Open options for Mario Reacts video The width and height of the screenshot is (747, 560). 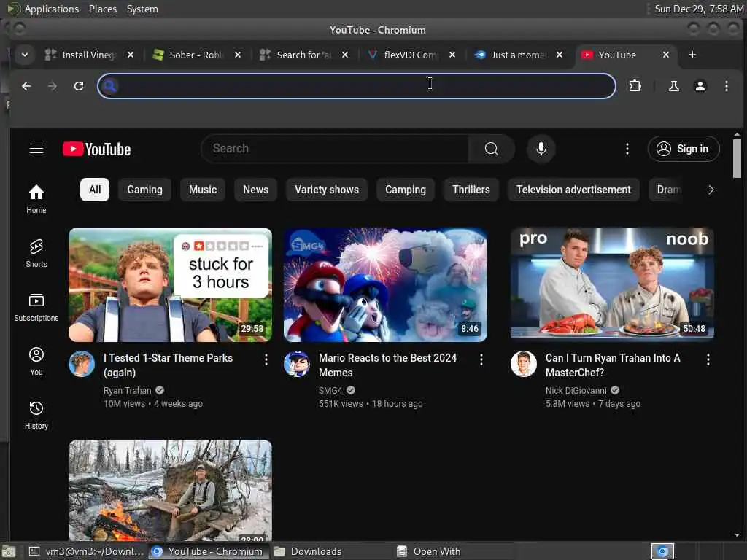point(481,359)
